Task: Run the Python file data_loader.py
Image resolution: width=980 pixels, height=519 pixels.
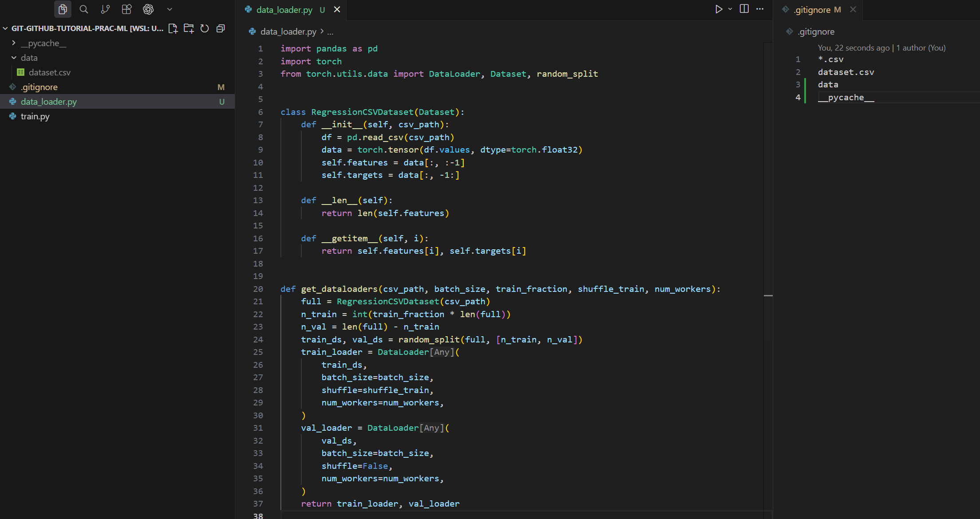Action: coord(719,9)
